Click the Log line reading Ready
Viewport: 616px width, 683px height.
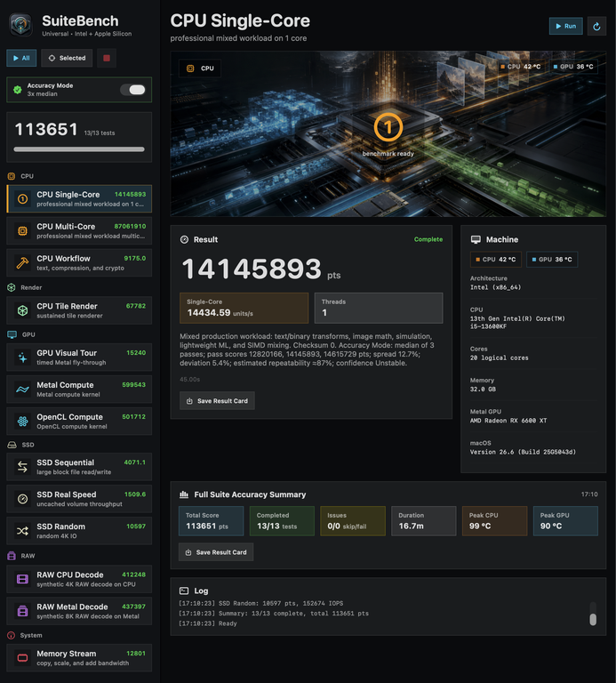point(208,623)
